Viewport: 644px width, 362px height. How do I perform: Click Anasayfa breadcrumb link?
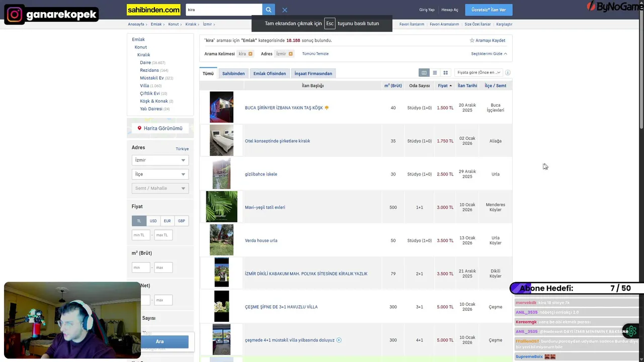[136, 24]
